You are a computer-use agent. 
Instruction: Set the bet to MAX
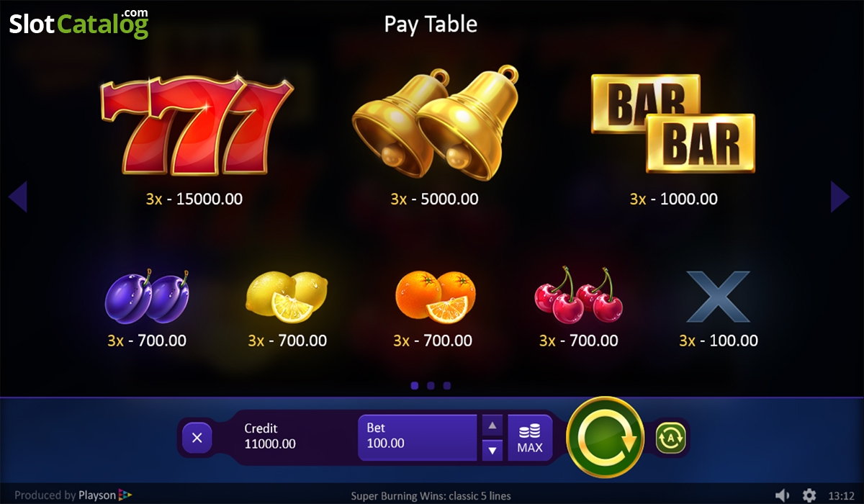530,438
